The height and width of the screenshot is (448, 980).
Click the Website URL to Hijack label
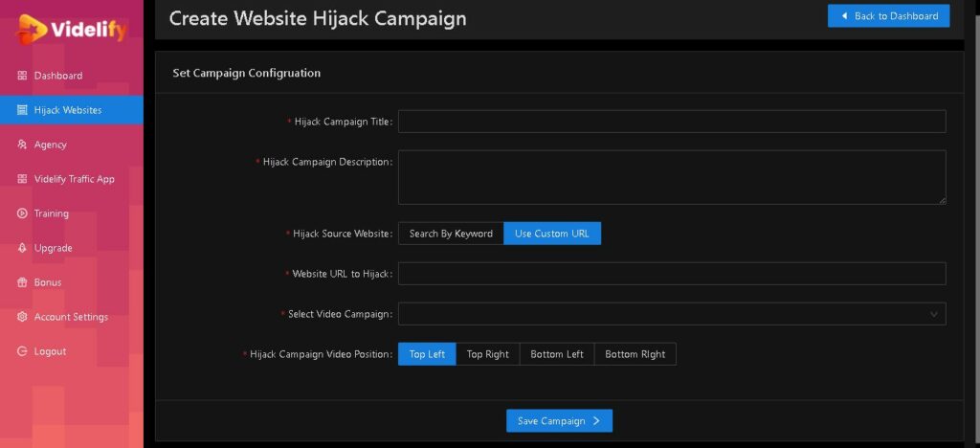click(343, 274)
